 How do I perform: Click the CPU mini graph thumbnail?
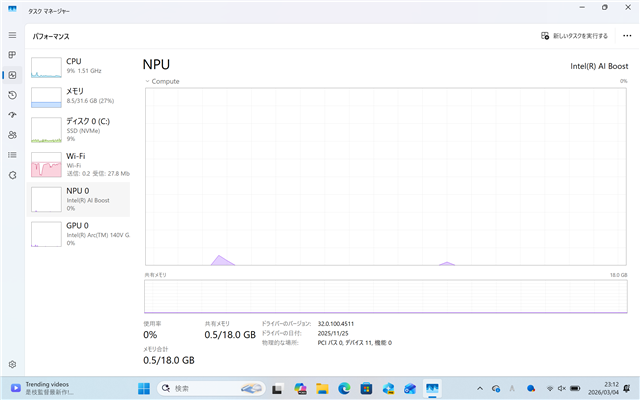[x=46, y=67]
